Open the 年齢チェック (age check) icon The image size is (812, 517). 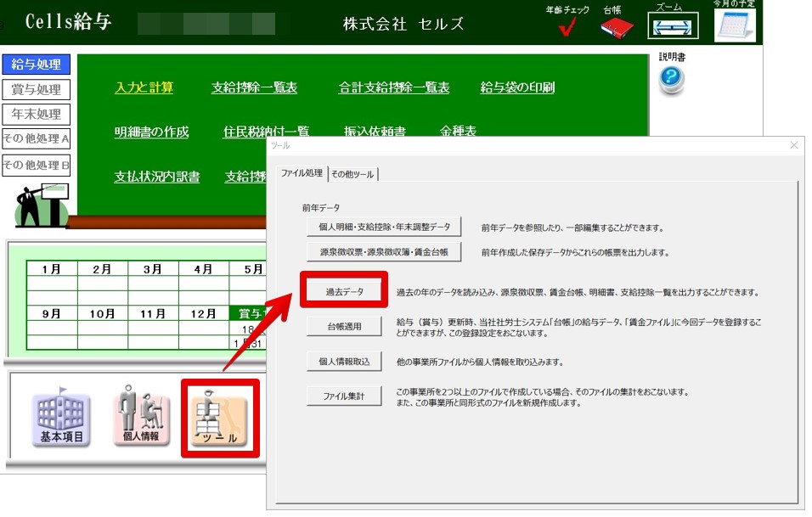point(566,25)
